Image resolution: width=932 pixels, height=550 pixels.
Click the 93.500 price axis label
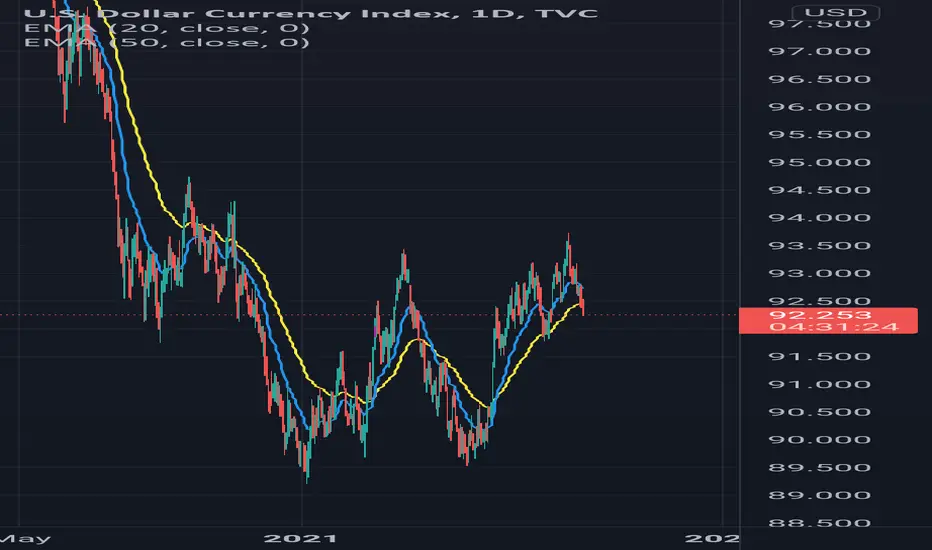[x=820, y=246]
